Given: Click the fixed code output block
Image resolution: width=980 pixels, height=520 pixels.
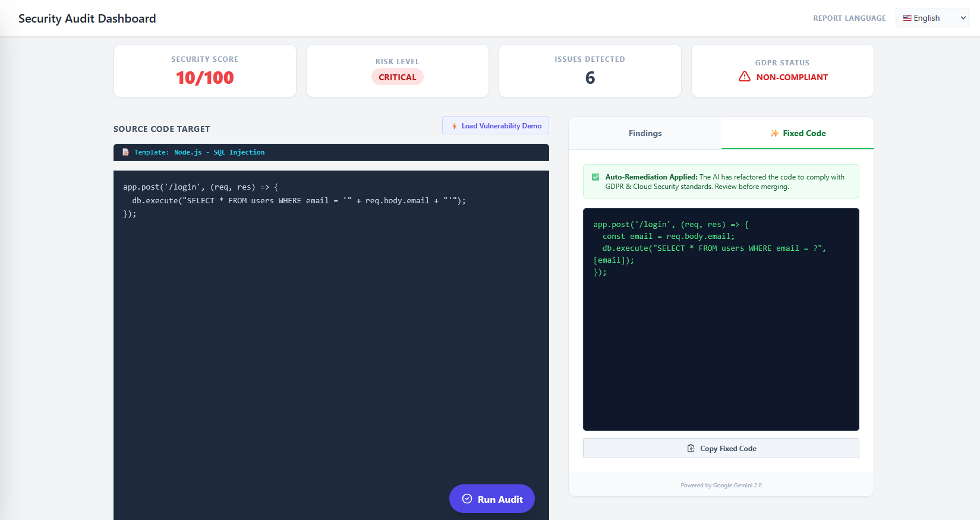Looking at the screenshot, I should (x=721, y=319).
